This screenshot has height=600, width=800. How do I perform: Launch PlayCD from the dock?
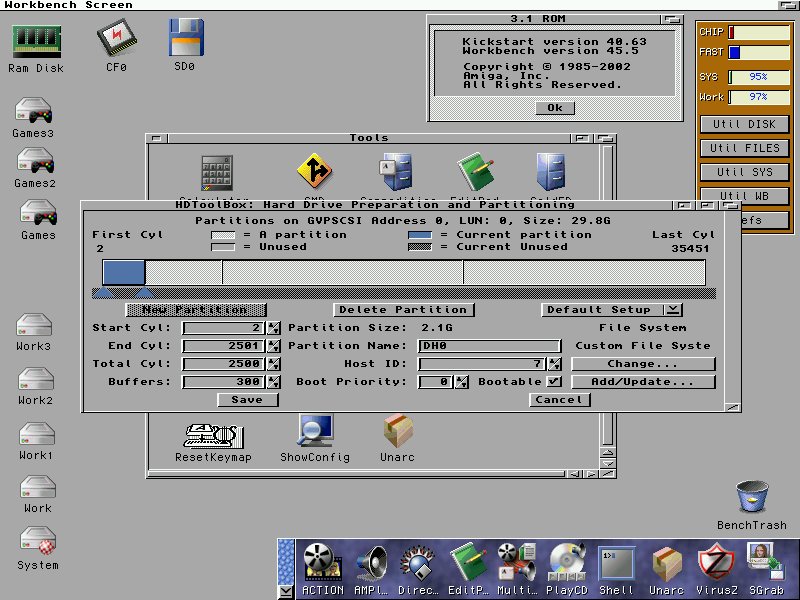(567, 562)
